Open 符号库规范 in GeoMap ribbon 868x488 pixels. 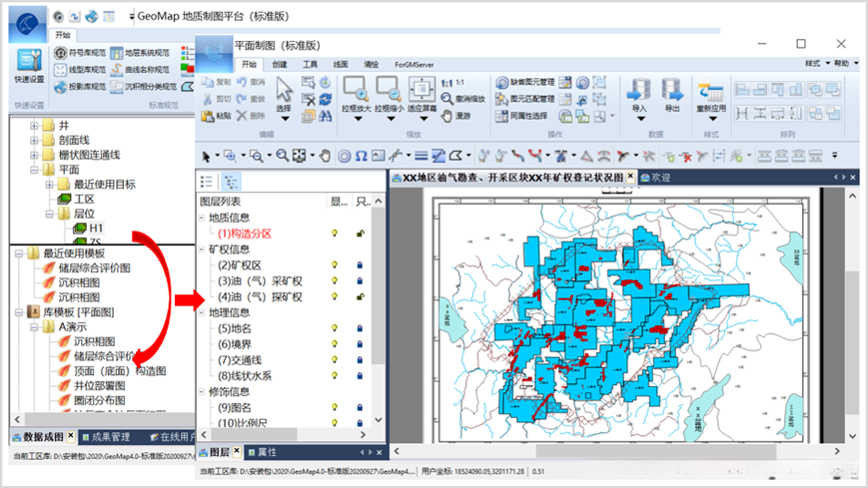(x=80, y=53)
